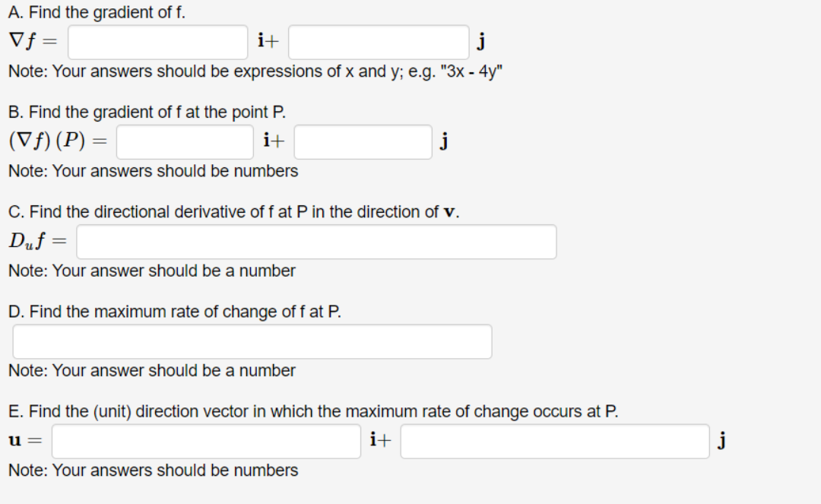
Task: Click the 'Your answers should be numbers' note under part E
Action: coord(154,471)
